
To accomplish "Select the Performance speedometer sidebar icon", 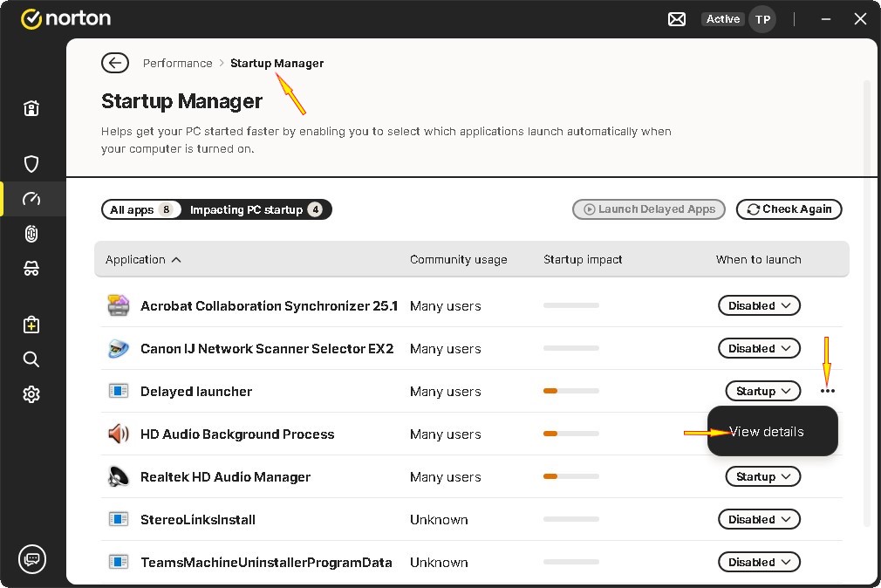I will (31, 199).
